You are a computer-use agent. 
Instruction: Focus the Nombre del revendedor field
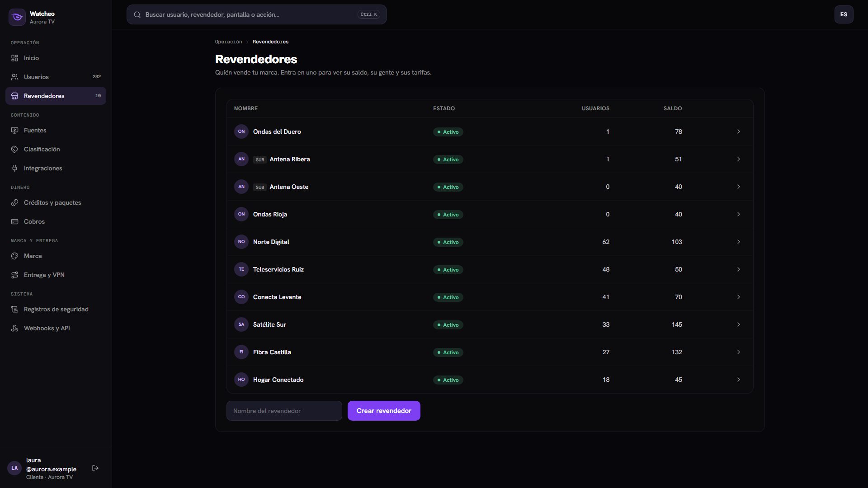[x=284, y=411]
